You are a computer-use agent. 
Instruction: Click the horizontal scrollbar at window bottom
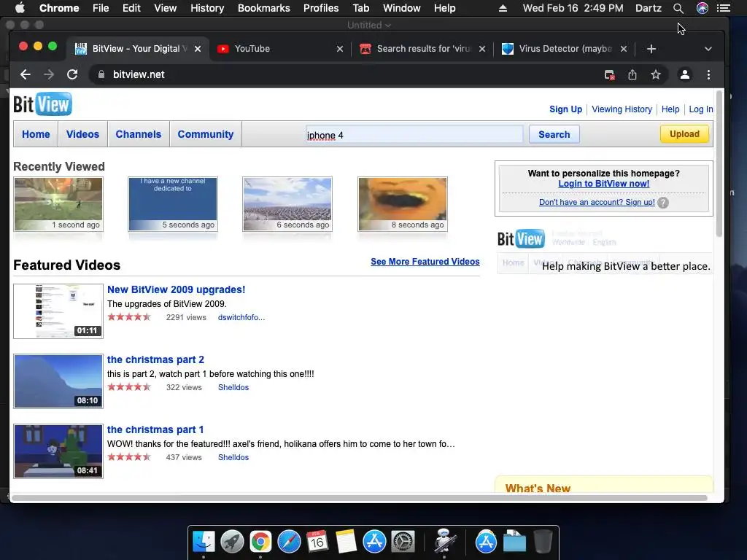click(360, 497)
